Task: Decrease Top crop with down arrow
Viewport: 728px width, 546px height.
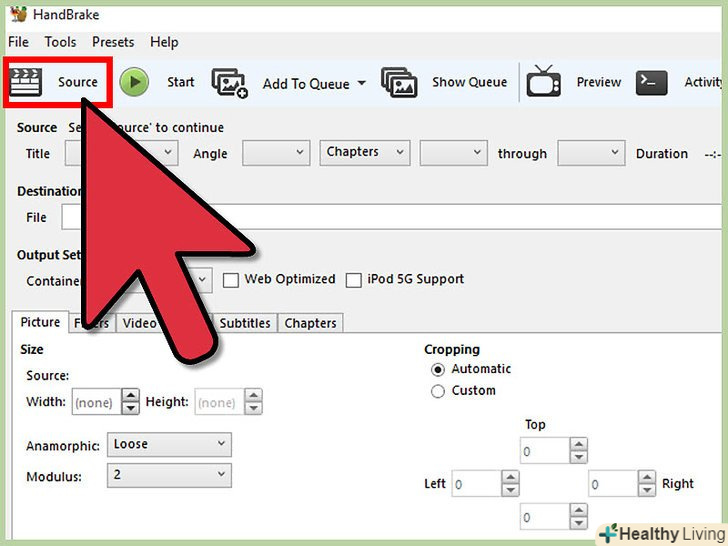Action: [578, 457]
